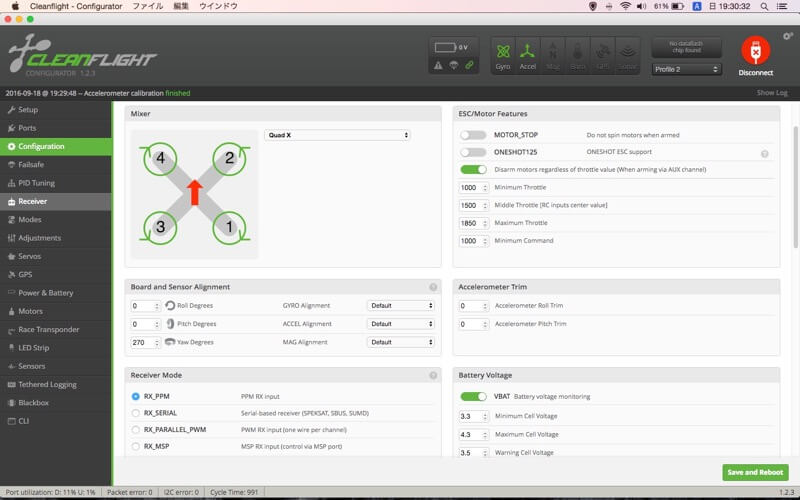Image resolution: width=800 pixels, height=500 pixels.
Task: Open the LED Strip tab
Action: pyautogui.click(x=56, y=348)
